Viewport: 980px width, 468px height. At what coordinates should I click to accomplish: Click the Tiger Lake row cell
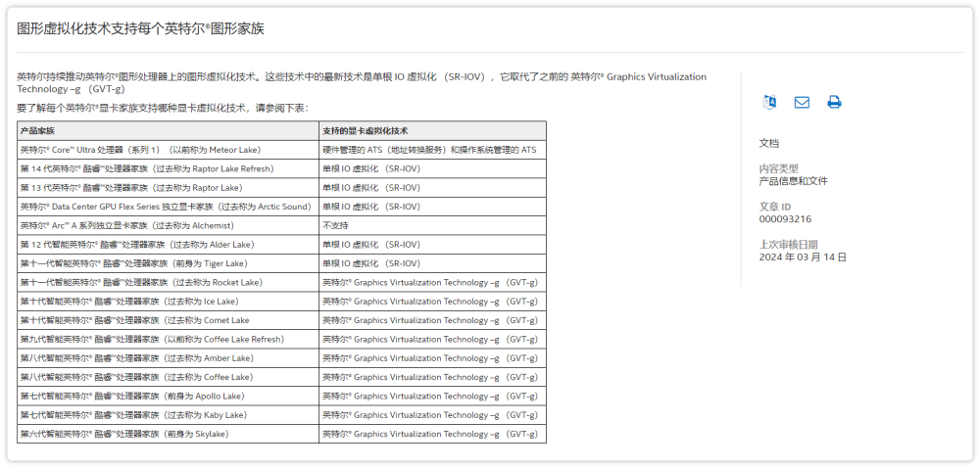click(x=169, y=263)
